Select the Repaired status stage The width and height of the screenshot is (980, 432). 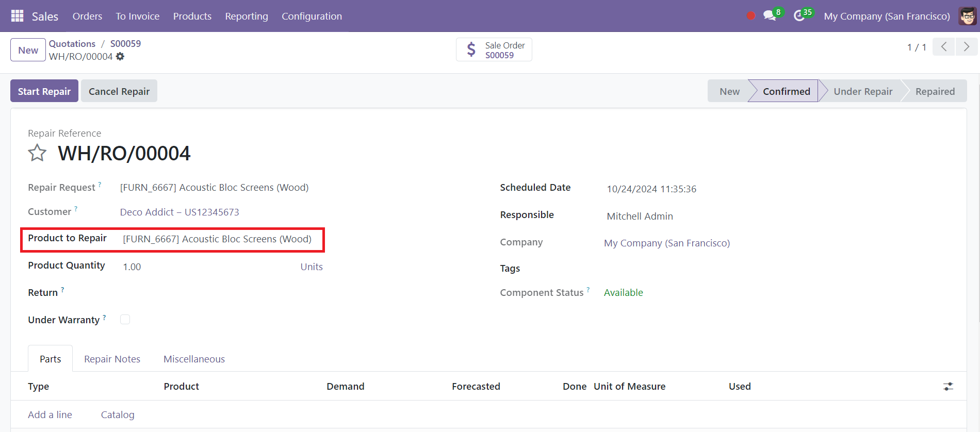tap(935, 91)
